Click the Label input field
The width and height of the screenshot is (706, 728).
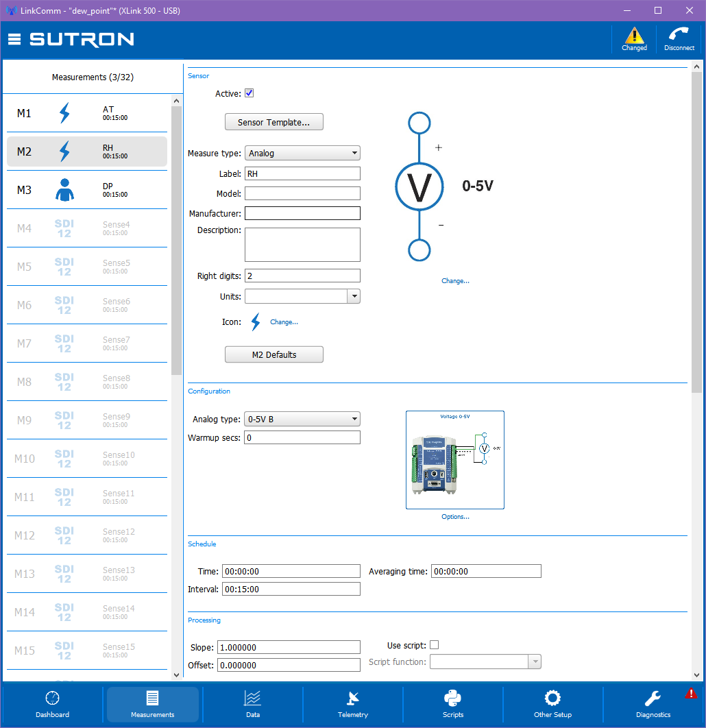[x=302, y=173]
